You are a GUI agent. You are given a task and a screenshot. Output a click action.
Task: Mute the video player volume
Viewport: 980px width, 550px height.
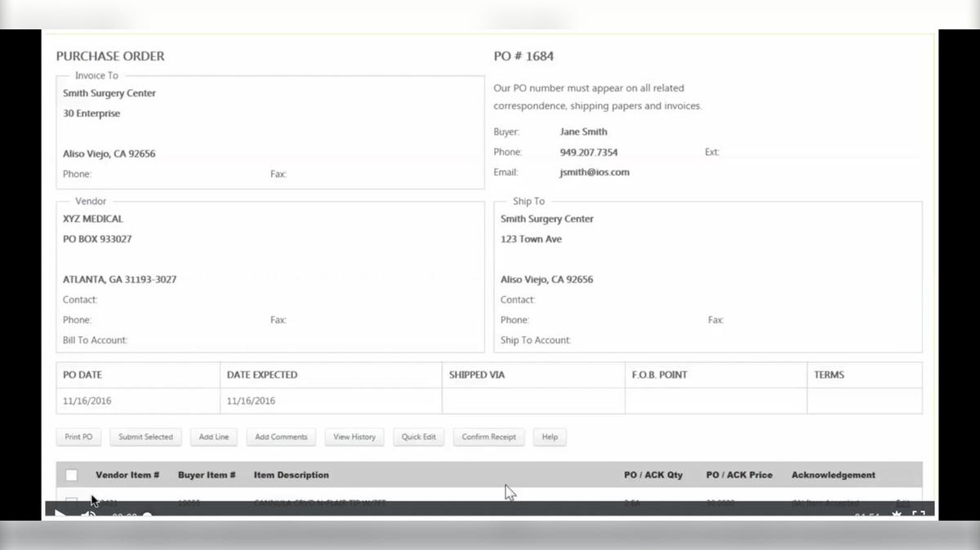pyautogui.click(x=87, y=516)
